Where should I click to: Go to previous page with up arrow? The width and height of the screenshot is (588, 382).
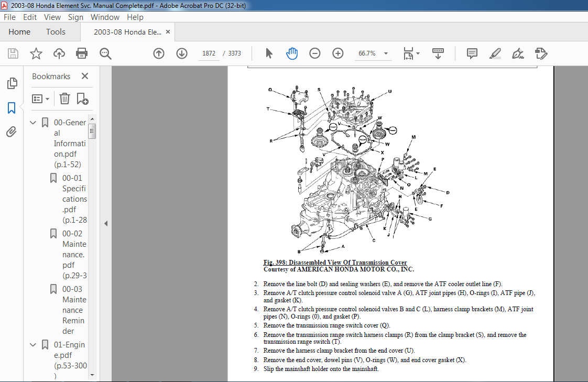click(159, 53)
